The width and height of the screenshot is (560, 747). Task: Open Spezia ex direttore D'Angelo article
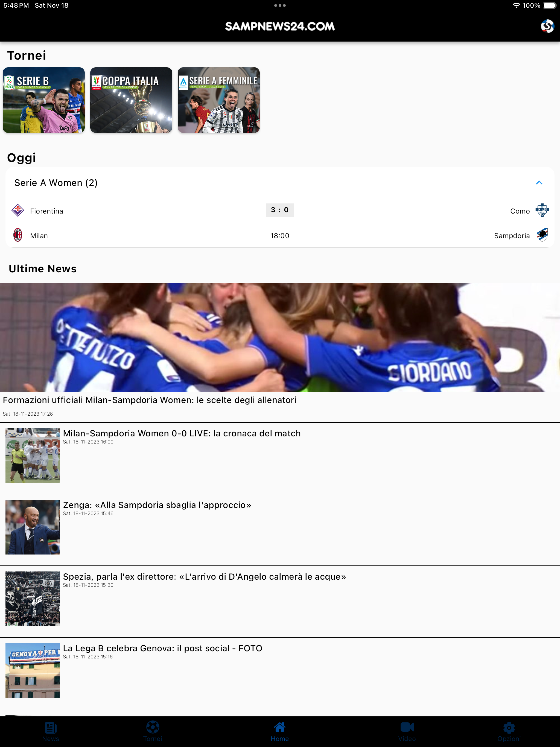(205, 577)
